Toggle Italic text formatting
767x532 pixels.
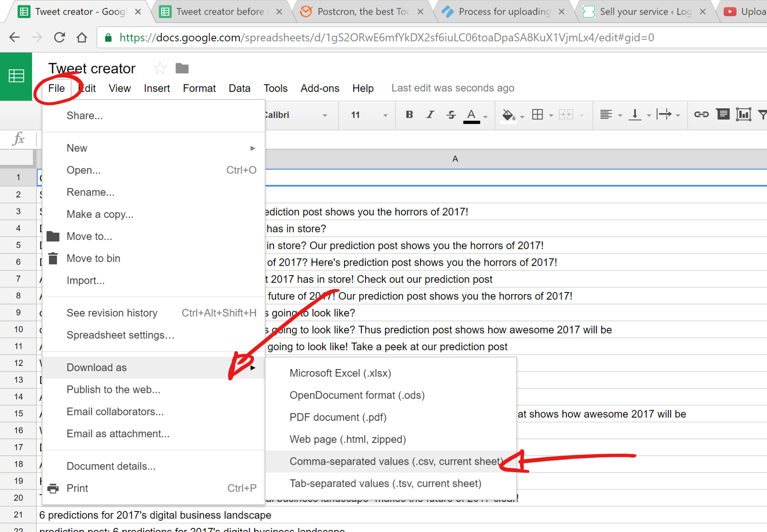[430, 115]
